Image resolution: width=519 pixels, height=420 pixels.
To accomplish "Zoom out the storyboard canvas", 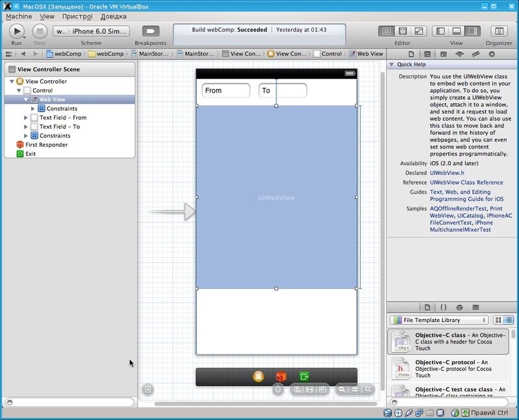I will (x=342, y=390).
